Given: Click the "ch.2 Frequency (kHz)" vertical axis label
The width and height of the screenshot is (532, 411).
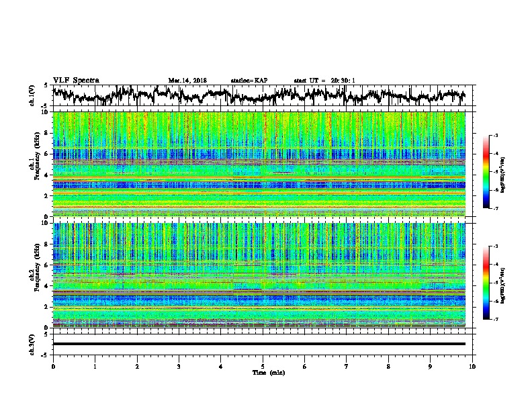Looking at the screenshot, I should (x=34, y=267).
